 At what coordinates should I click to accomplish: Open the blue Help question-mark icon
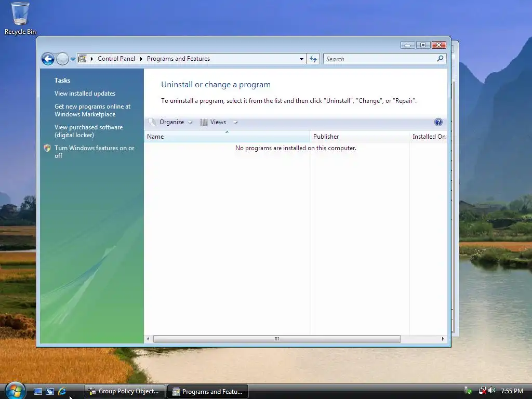click(438, 122)
